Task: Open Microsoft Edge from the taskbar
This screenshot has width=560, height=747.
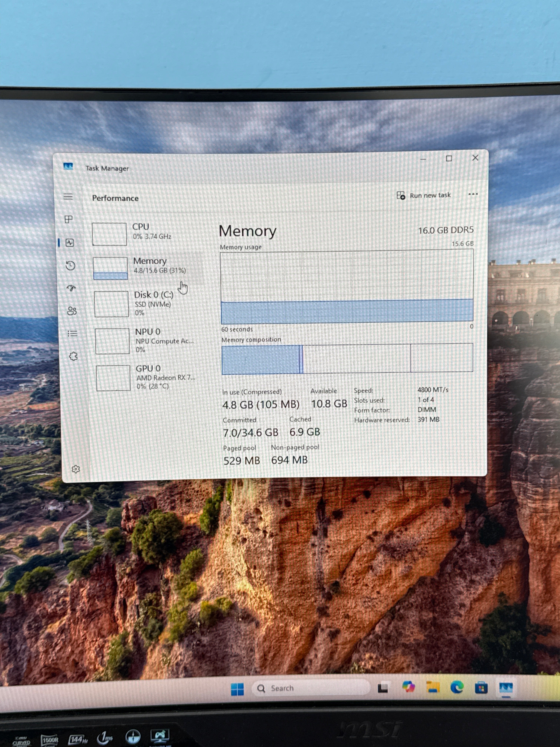Action: pyautogui.click(x=457, y=687)
